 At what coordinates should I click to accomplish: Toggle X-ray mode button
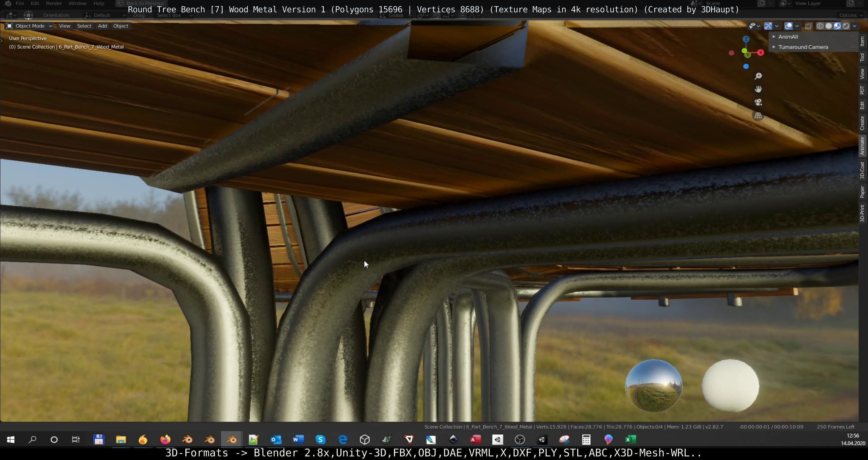click(808, 26)
